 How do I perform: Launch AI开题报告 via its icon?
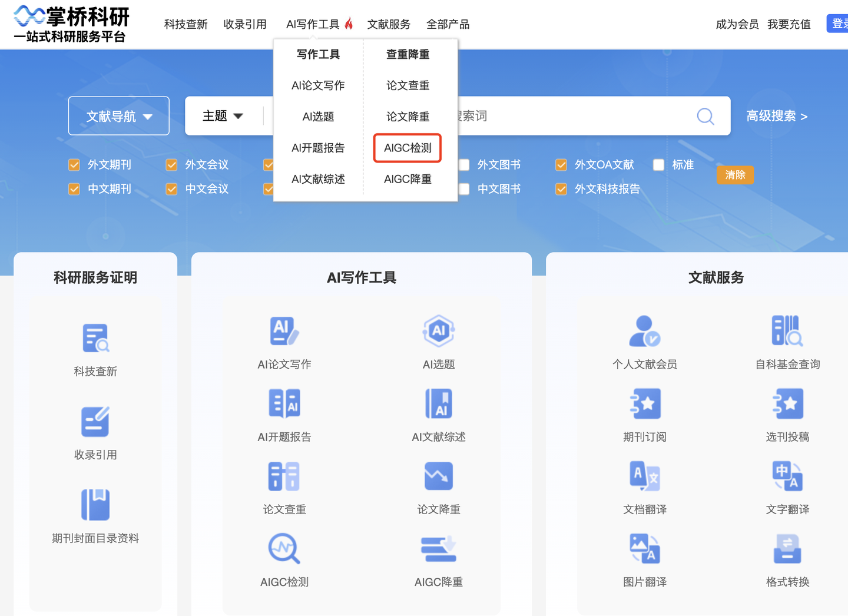[x=284, y=403]
